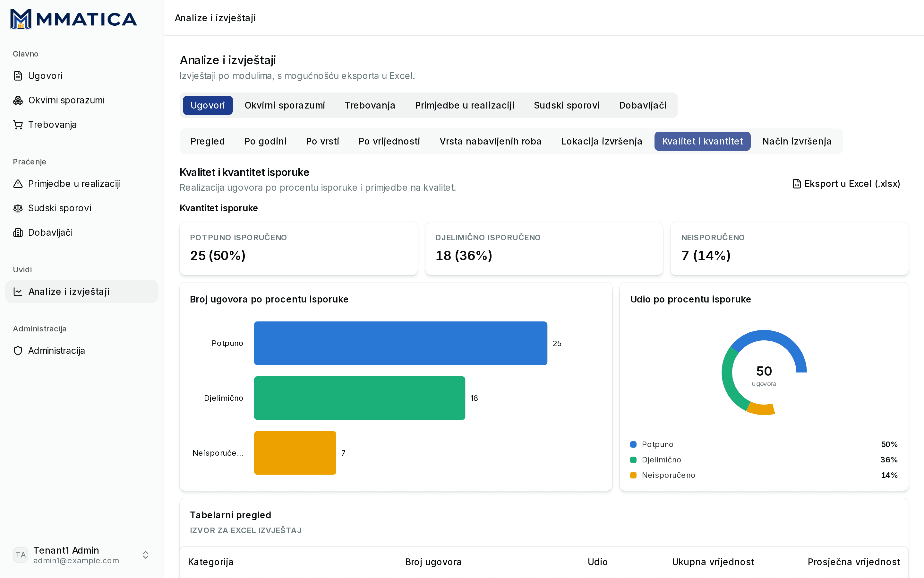
Task: Click the Kvantitet isporuke heading
Action: (x=219, y=208)
